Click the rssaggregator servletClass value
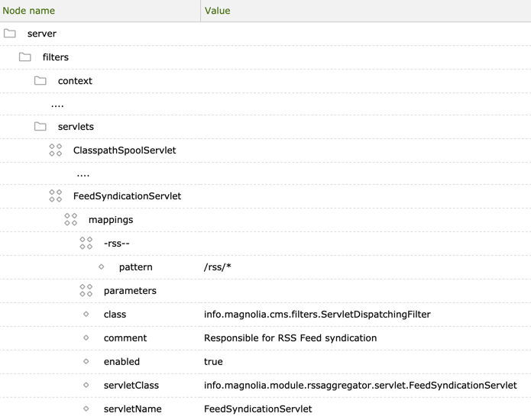Screen dimensions: 531x420 pyautogui.click(x=361, y=386)
